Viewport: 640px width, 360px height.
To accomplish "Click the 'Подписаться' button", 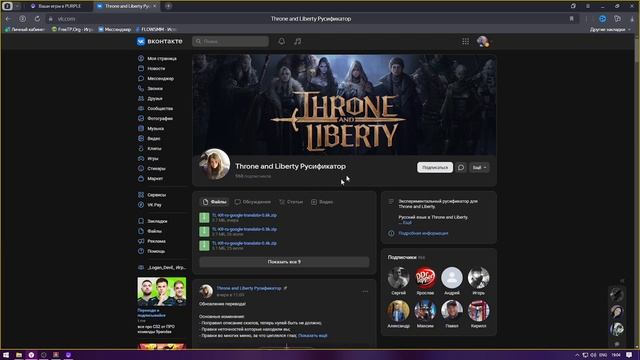I will click(435, 167).
